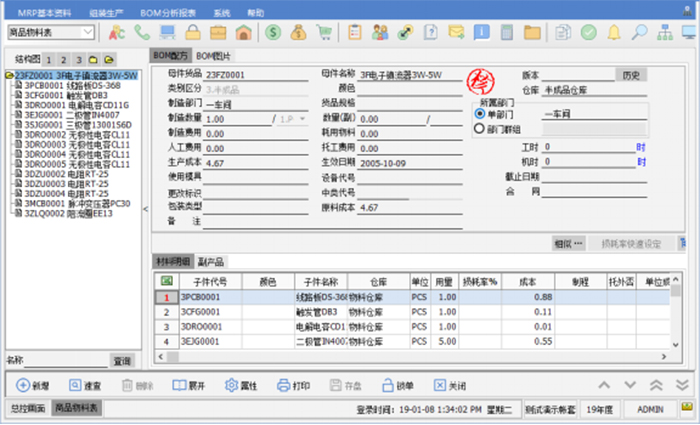This screenshot has height=425, width=700.
Task: Select the 单部门 radio button
Action: pos(480,115)
